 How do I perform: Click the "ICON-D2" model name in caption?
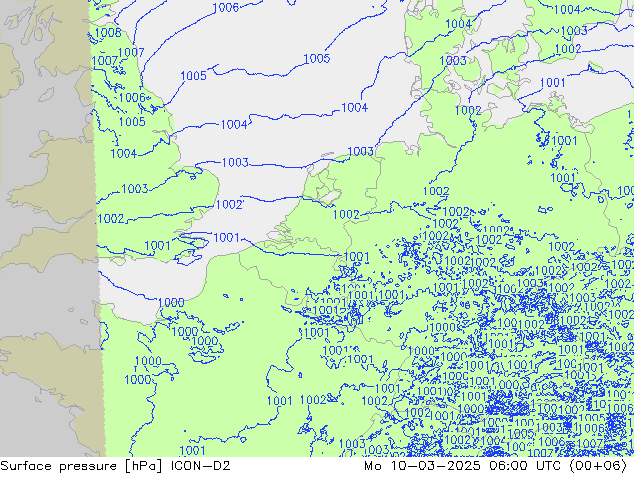201,466
